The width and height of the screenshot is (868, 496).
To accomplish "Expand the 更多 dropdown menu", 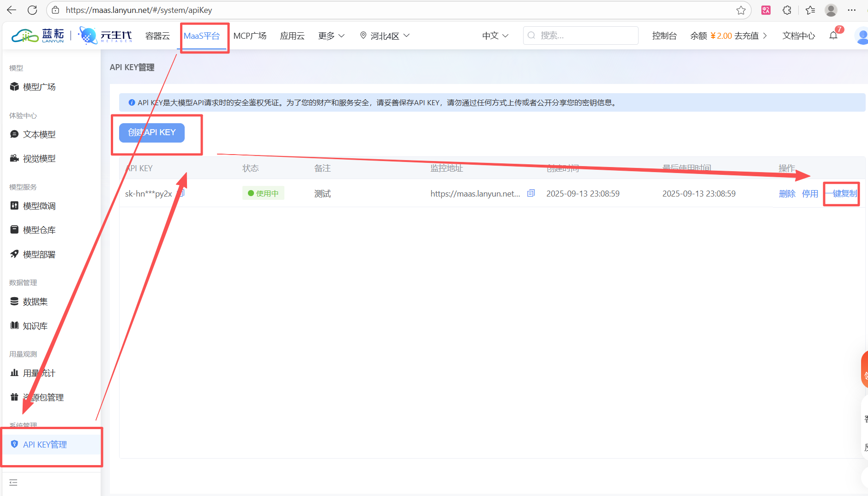I will coord(331,36).
